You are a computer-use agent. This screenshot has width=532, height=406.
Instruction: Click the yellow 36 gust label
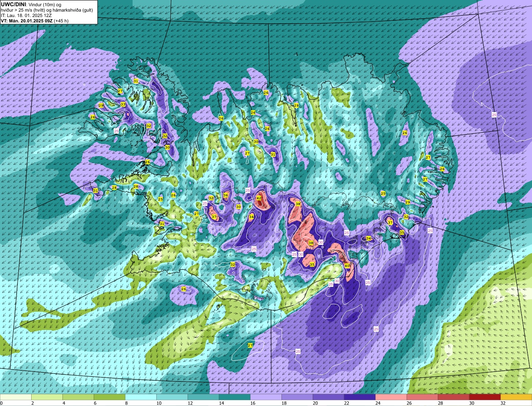point(226,195)
